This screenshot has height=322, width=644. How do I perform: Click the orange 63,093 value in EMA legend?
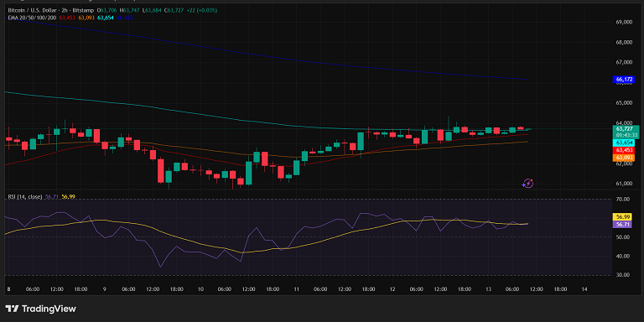pyautogui.click(x=86, y=18)
